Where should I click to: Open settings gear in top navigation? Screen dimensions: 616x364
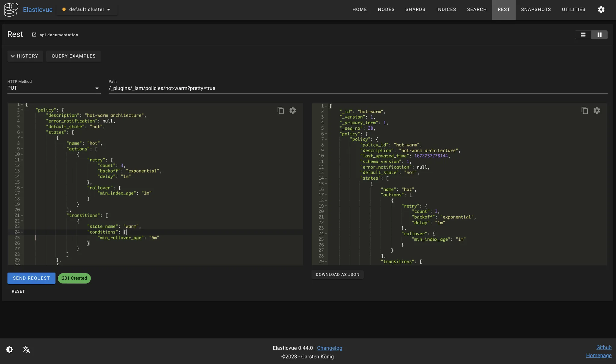(x=601, y=10)
